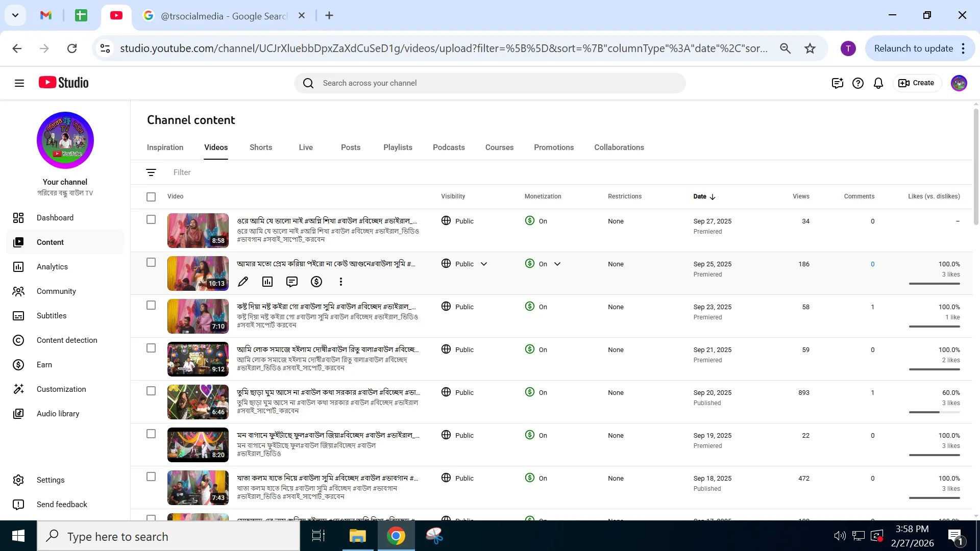Click the Subtitles sidebar icon
Viewport: 980px width, 551px height.
point(18,316)
